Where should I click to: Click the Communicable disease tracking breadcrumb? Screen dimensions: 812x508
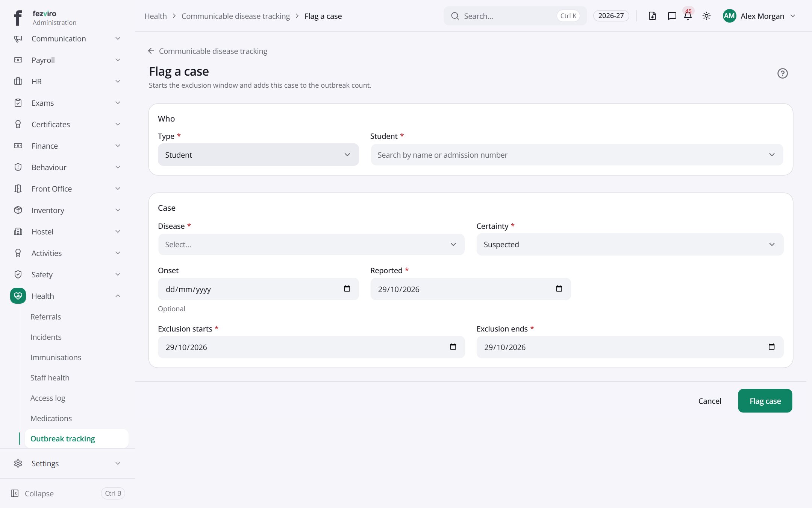coord(236,16)
